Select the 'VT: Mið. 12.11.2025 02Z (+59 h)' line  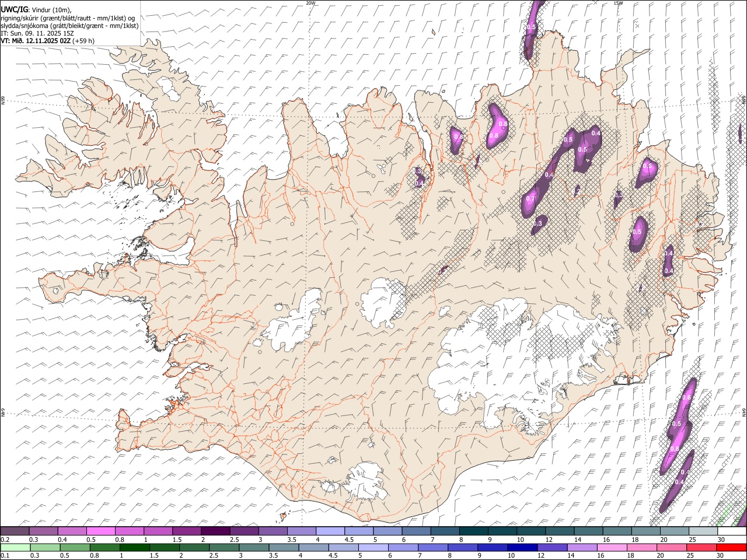point(47,41)
